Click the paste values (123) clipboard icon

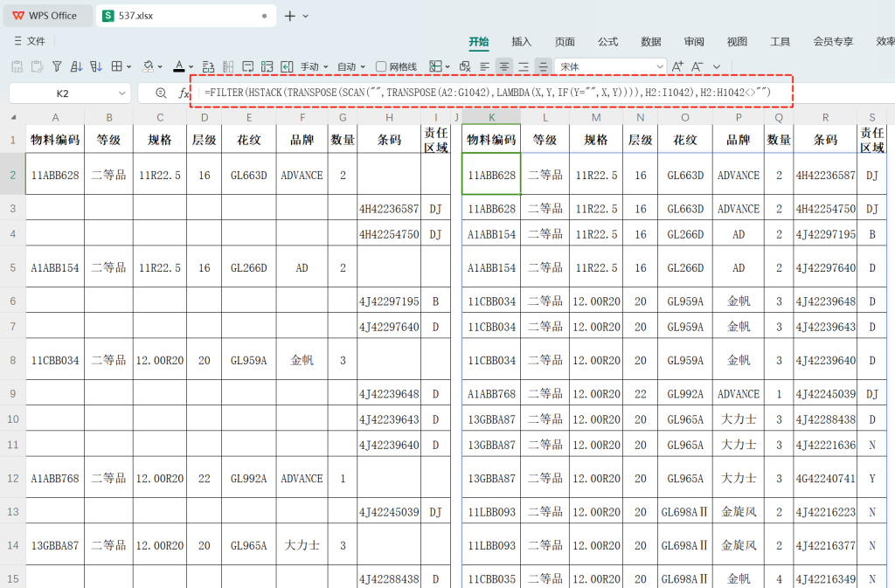[x=17, y=66]
